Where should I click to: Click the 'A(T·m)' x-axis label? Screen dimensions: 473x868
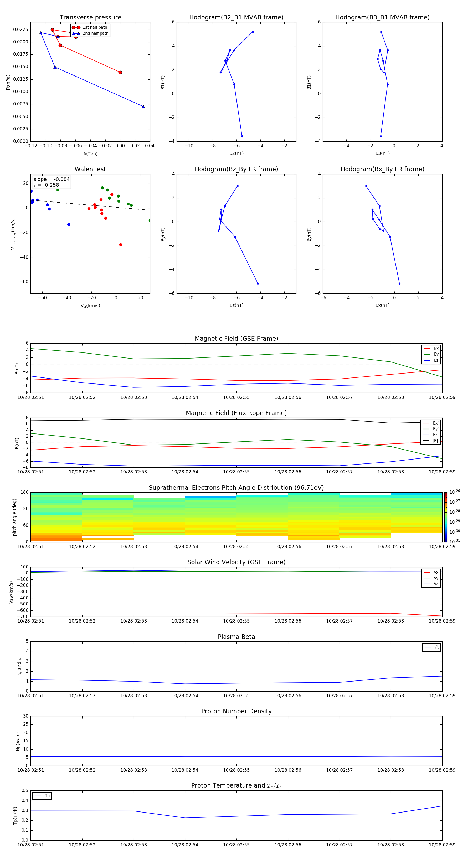point(90,154)
